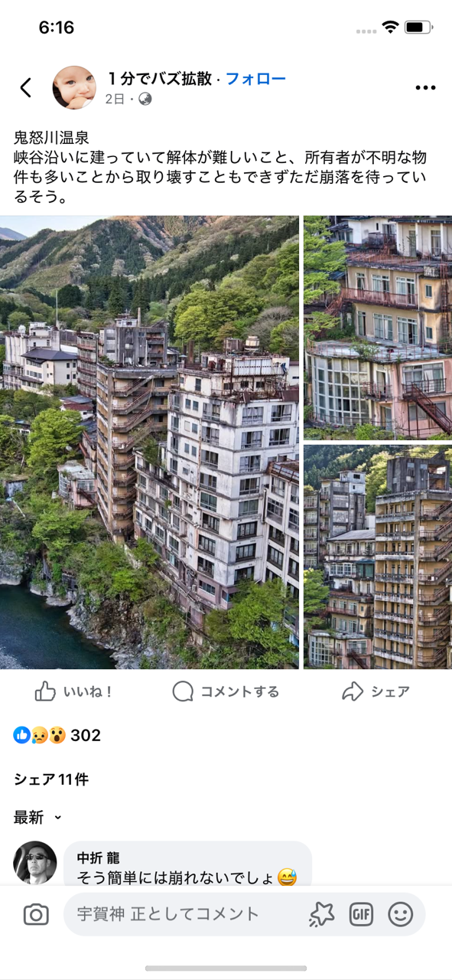The height and width of the screenshot is (980, 452).
Task: Follow the page via フォロー link
Action: 255,79
